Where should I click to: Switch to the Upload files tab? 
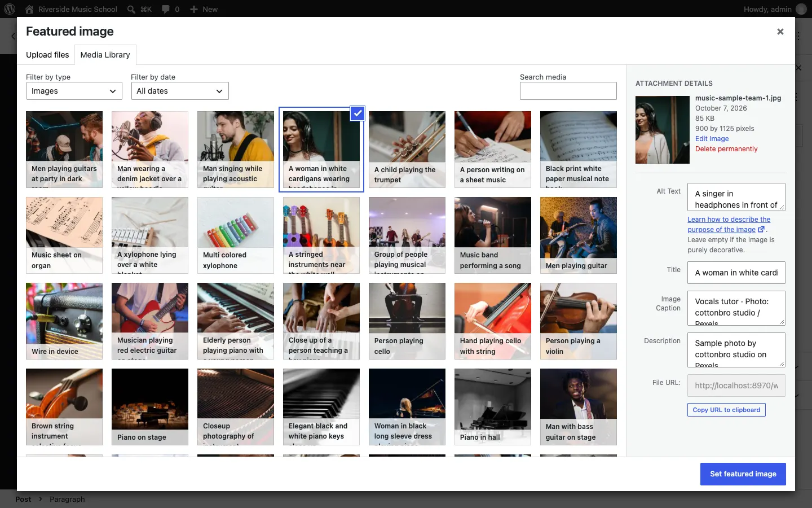point(47,55)
